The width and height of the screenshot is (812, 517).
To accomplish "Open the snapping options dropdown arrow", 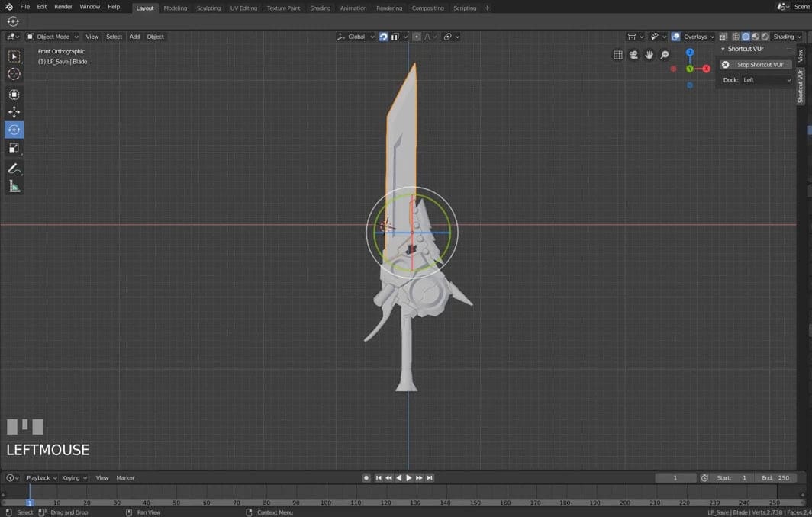I will 405,37.
